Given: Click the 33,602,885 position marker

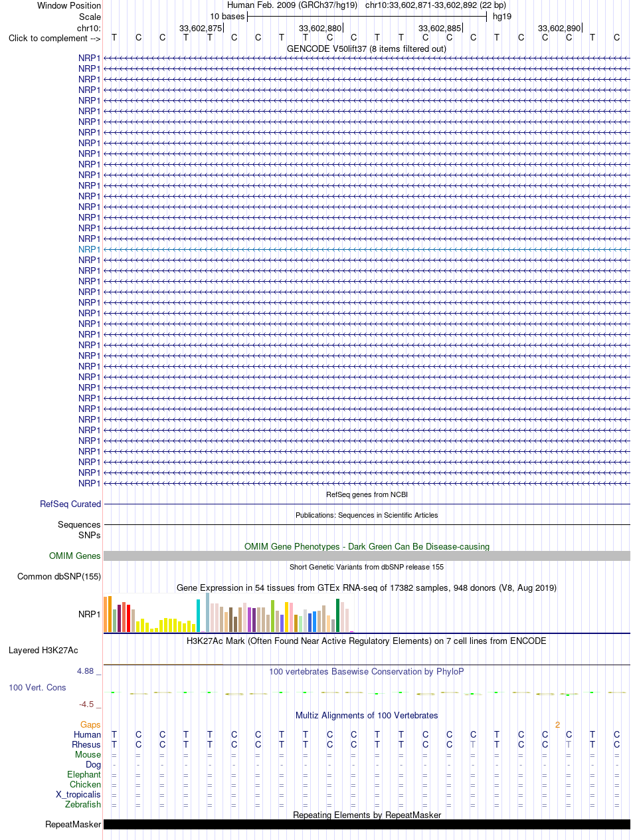Looking at the screenshot, I should (x=440, y=28).
